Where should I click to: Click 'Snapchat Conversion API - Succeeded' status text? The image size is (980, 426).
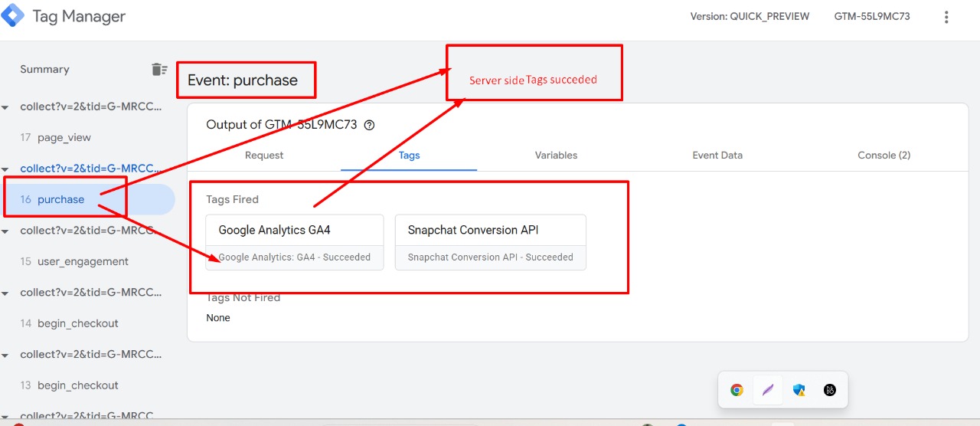(x=491, y=257)
